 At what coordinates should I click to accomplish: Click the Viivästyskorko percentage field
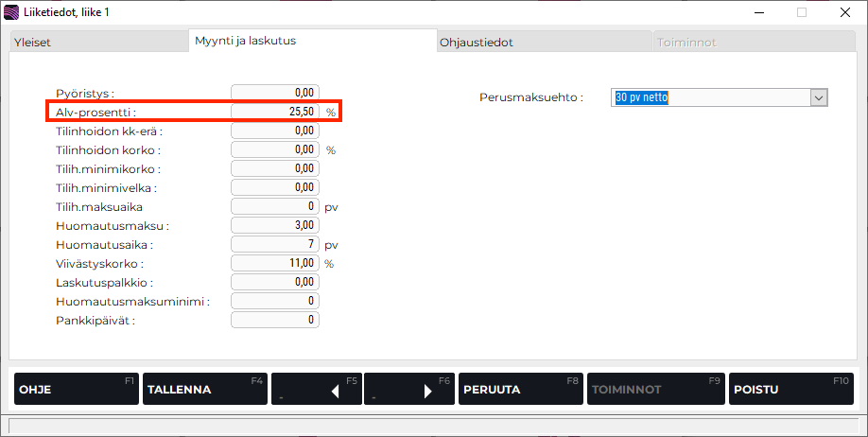(x=275, y=263)
